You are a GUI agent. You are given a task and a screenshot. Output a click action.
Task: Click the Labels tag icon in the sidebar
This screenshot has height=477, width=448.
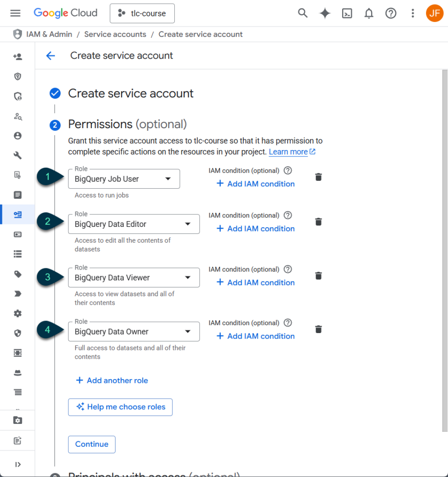click(17, 274)
